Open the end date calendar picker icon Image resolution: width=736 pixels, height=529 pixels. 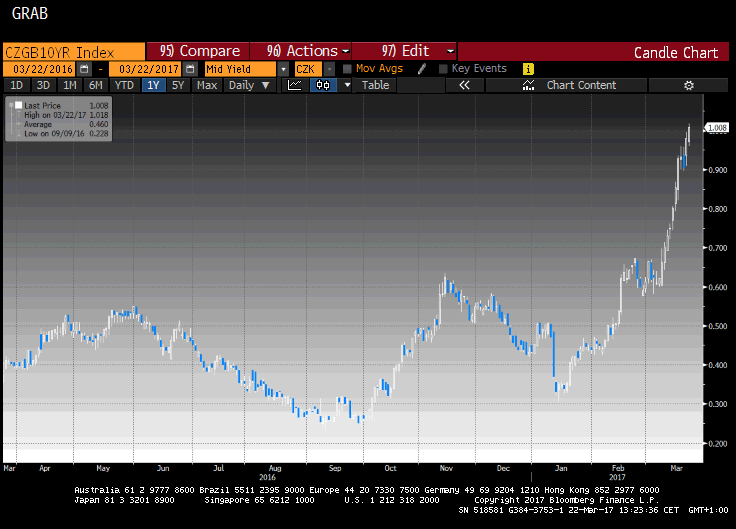(x=190, y=69)
